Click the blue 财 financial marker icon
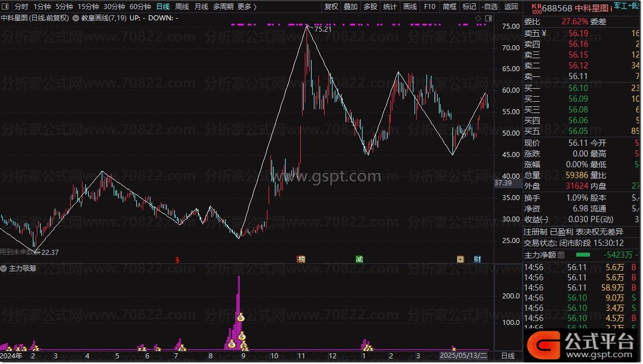The height and width of the screenshot is (364, 643). tap(478, 259)
